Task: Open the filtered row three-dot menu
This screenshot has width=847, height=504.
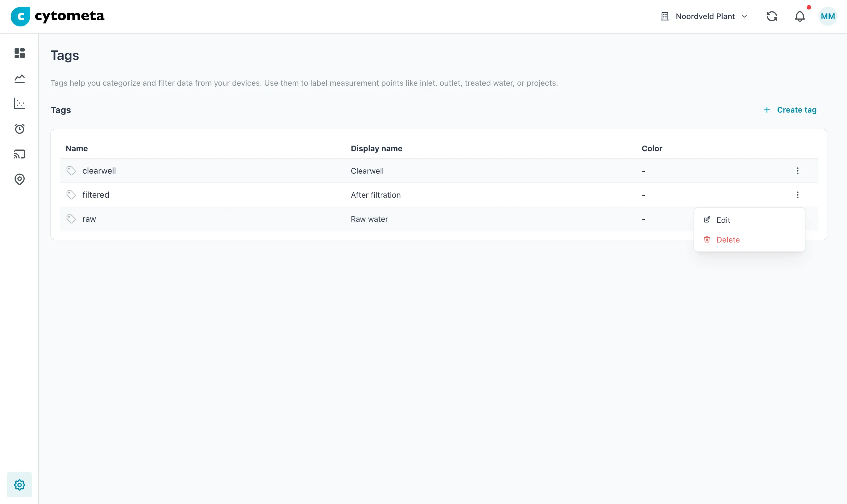Action: coord(797,195)
